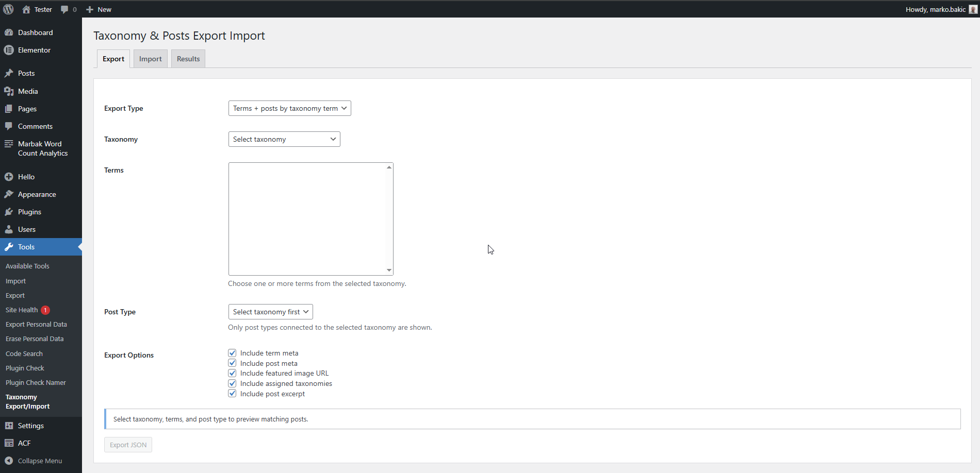Click the Dashboard gauge icon
Viewport: 980px width, 473px height.
click(x=9, y=32)
